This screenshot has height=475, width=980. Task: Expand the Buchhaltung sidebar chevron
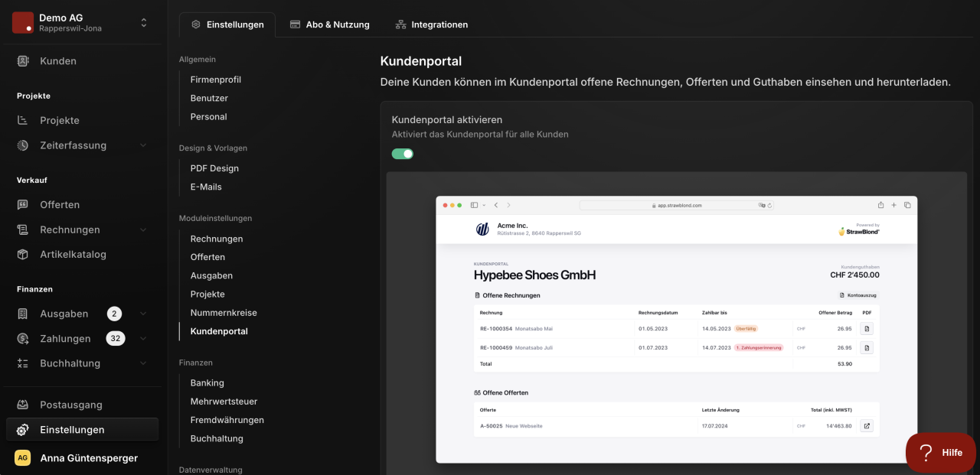coord(143,364)
